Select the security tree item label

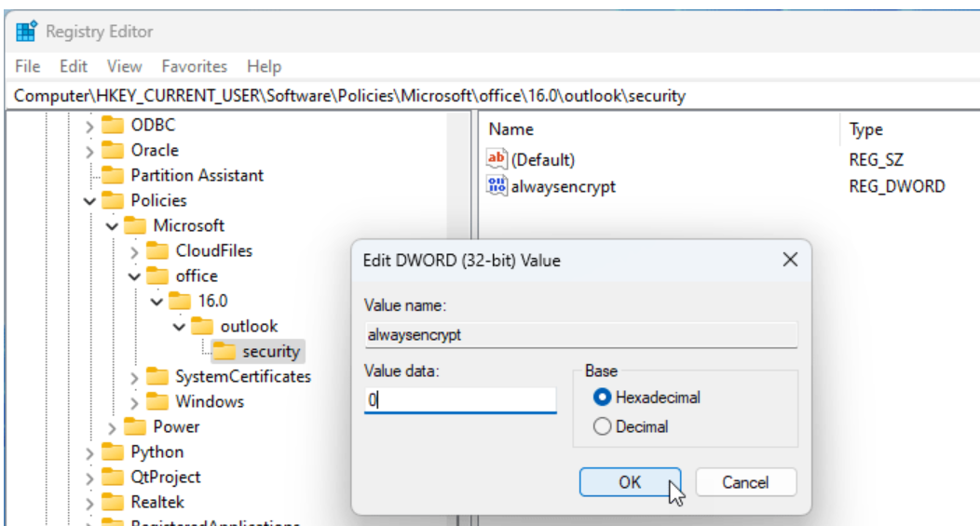[x=271, y=351]
